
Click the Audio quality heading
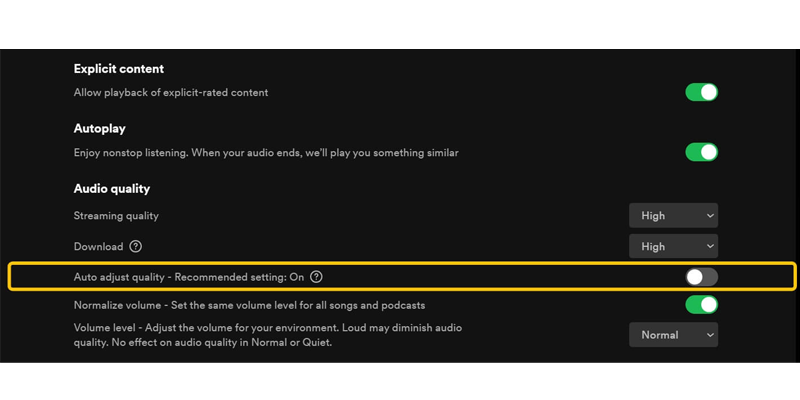click(112, 188)
